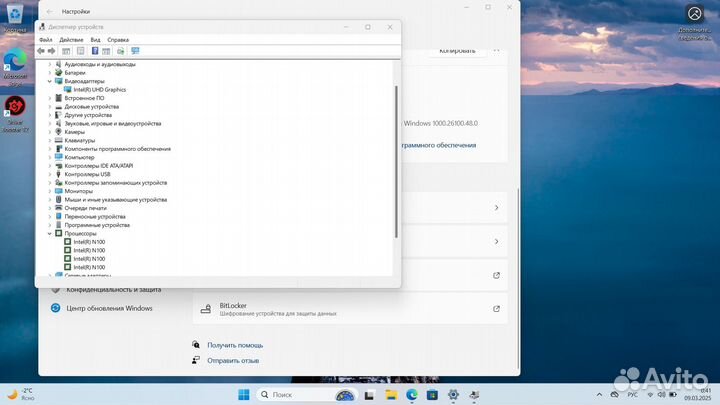Screen dimensions: 720x405
Task: Click the Компьютер category icon
Action: coord(59,158)
